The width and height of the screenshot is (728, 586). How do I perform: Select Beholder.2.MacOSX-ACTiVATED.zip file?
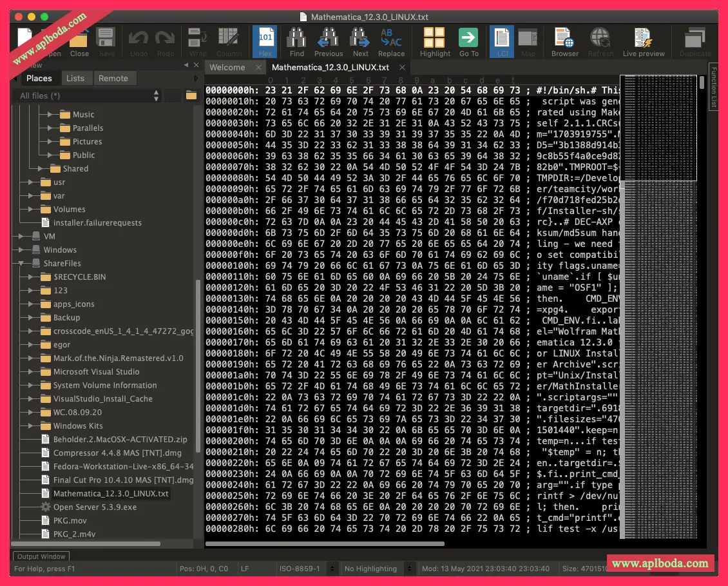pos(120,439)
